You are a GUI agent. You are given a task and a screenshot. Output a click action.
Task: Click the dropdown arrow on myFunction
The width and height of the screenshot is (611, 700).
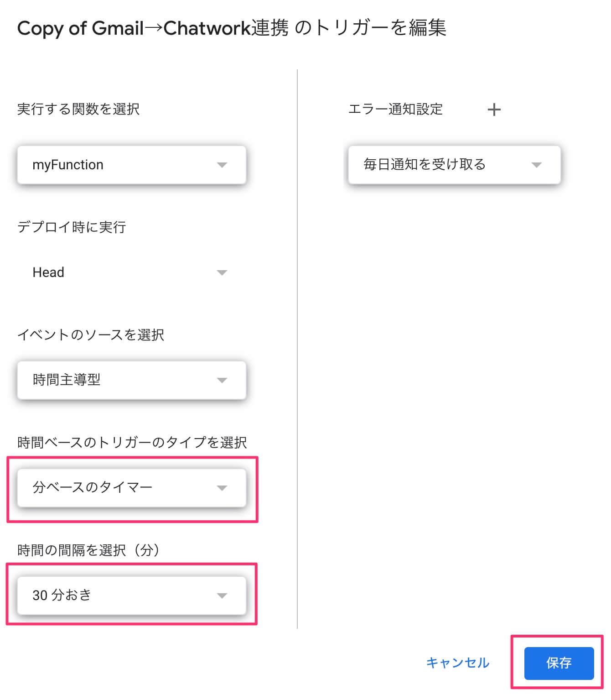[x=223, y=165]
